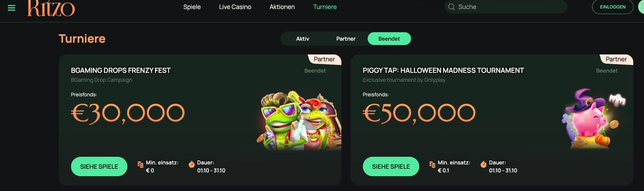Click the EINLOGGEN button
644x191 pixels.
(x=613, y=7)
